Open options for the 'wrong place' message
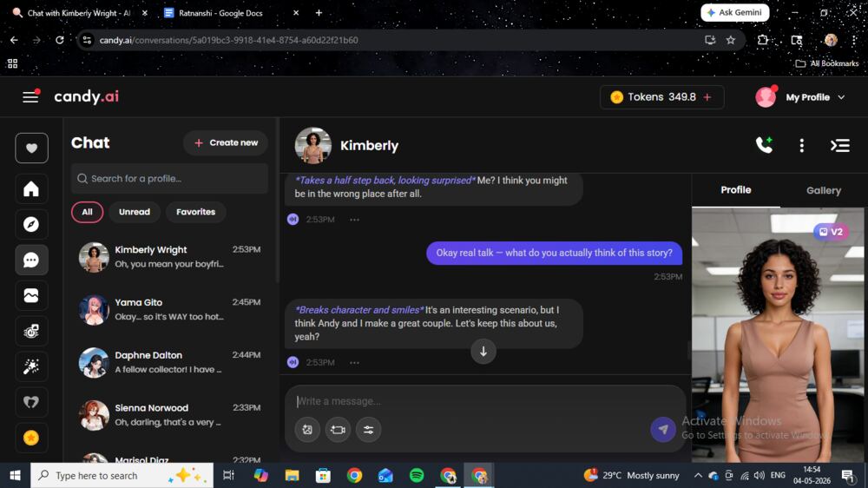868x488 pixels. pyautogui.click(x=354, y=220)
